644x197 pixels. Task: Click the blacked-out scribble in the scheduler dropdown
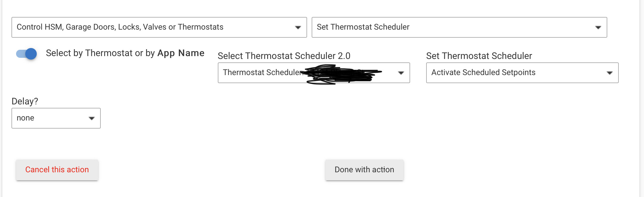(x=343, y=74)
